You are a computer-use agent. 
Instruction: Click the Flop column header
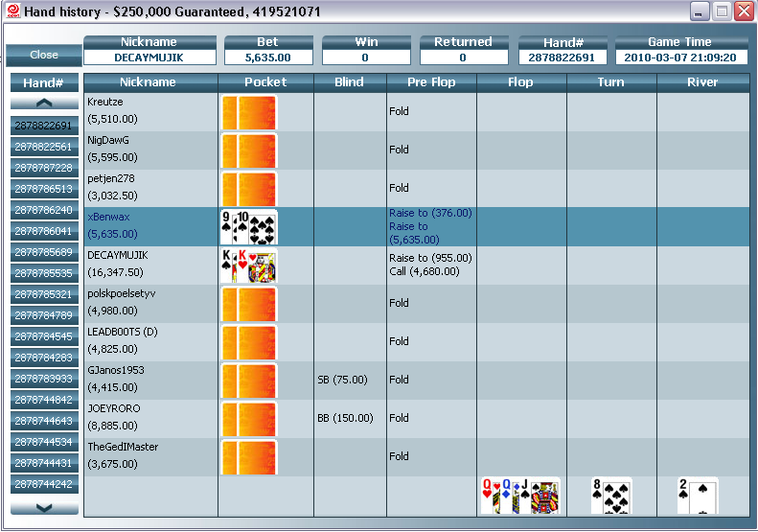click(521, 82)
